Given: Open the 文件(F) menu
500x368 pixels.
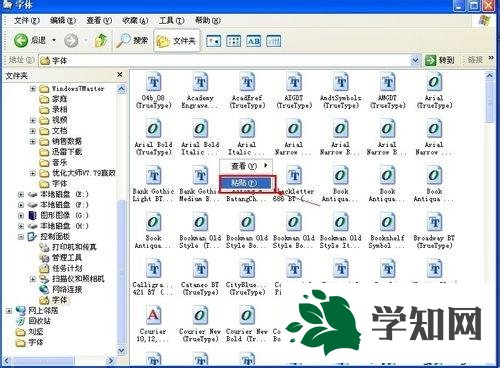Looking at the screenshot, I should coord(26,20).
